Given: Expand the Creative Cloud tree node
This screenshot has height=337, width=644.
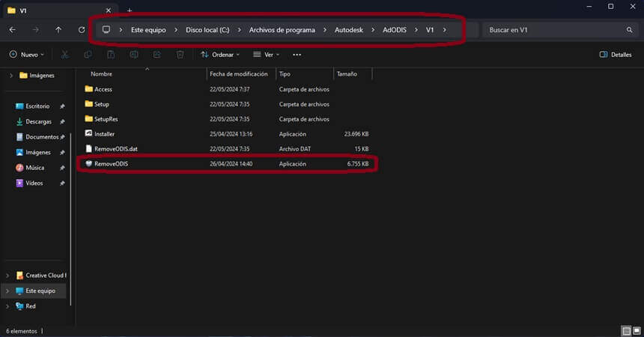Looking at the screenshot, I should [7, 276].
